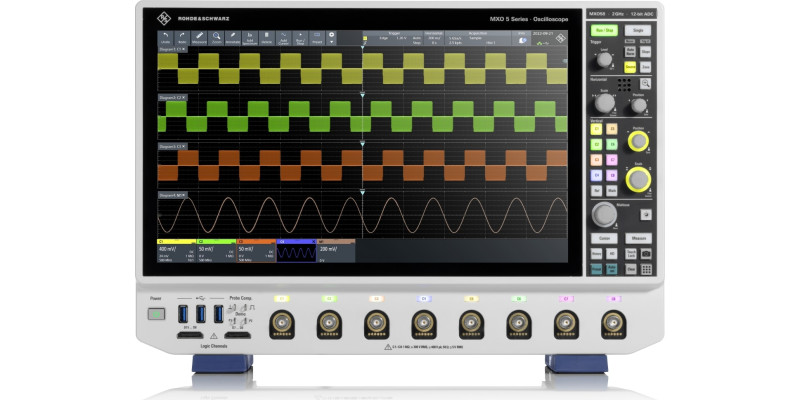Click the Undo icon in the toolbar
This screenshot has height=400, width=800.
[166, 37]
